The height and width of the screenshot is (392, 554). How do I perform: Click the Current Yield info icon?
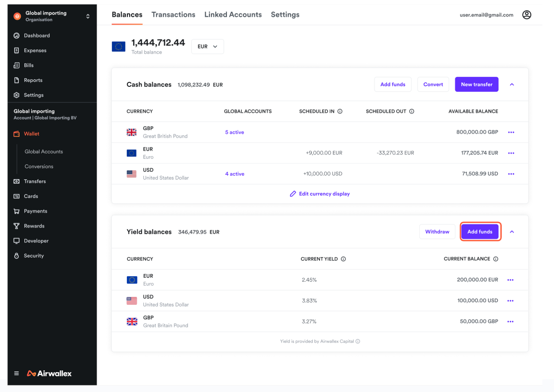click(x=343, y=259)
